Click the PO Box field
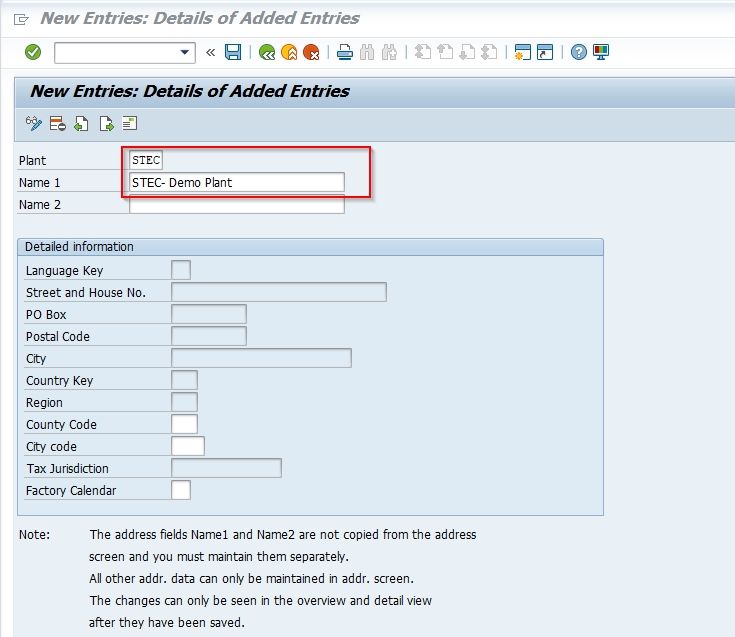The height and width of the screenshot is (637, 735). (209, 314)
